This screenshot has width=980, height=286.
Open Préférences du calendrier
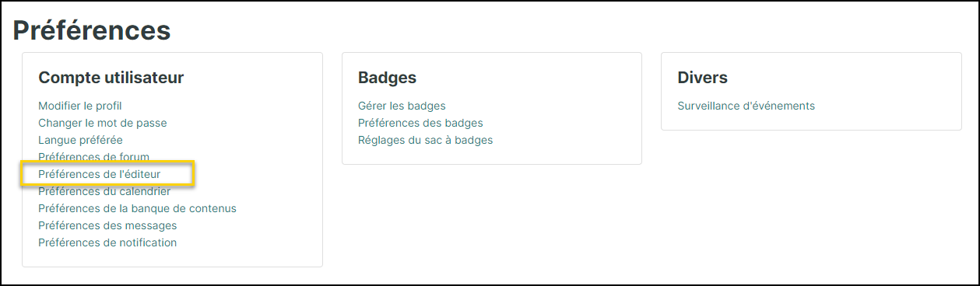(104, 191)
